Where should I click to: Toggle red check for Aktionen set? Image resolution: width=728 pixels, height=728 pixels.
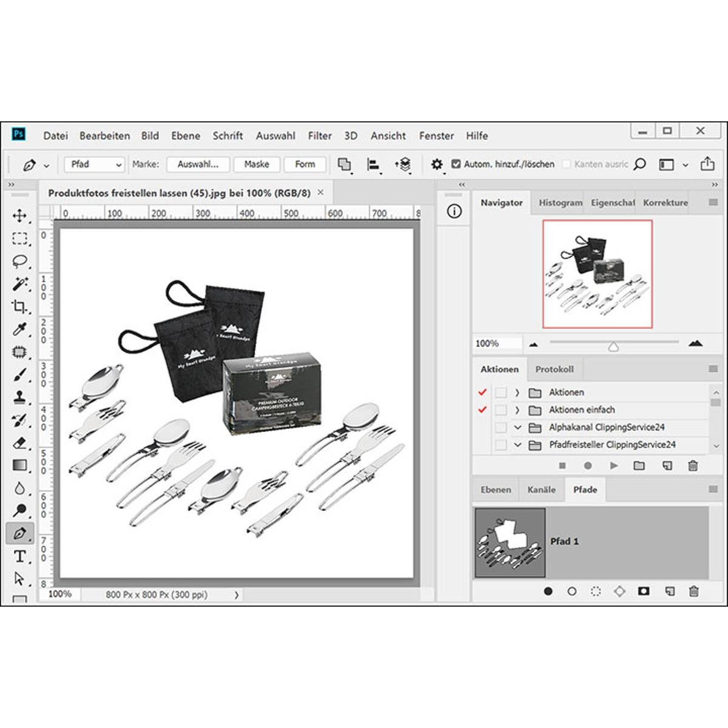[x=482, y=393]
